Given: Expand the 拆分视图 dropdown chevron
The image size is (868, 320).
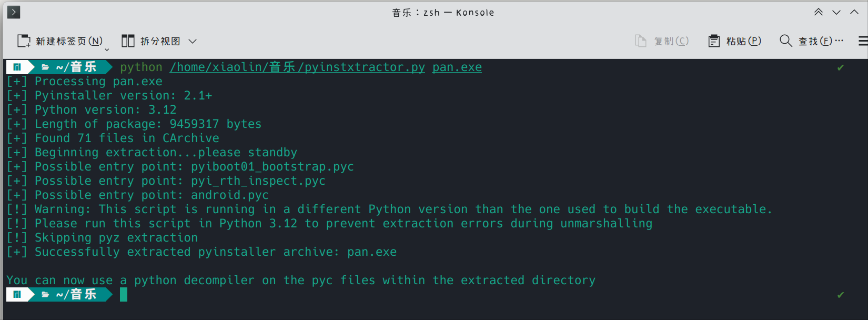Looking at the screenshot, I should (x=193, y=41).
